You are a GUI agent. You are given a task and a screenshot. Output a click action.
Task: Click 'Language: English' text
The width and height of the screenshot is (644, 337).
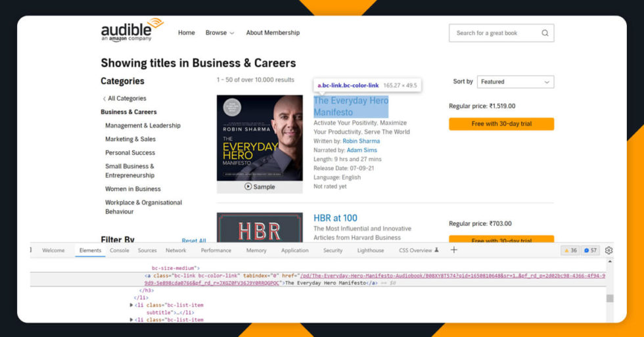click(x=337, y=177)
